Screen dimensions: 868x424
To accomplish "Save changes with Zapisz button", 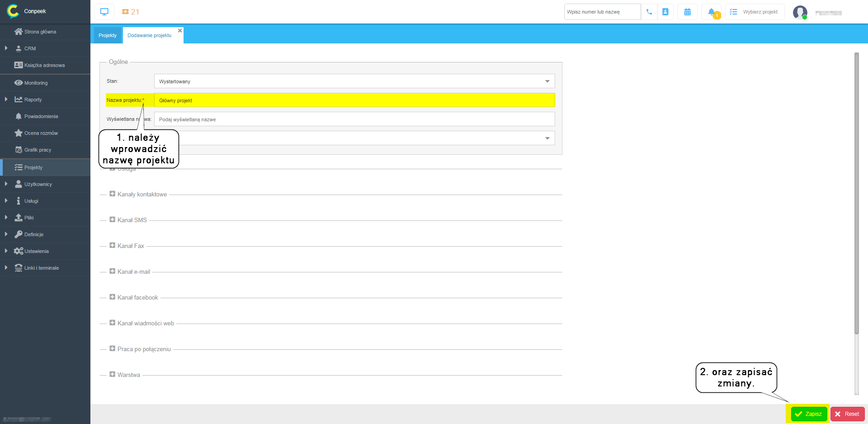I will coord(809,414).
